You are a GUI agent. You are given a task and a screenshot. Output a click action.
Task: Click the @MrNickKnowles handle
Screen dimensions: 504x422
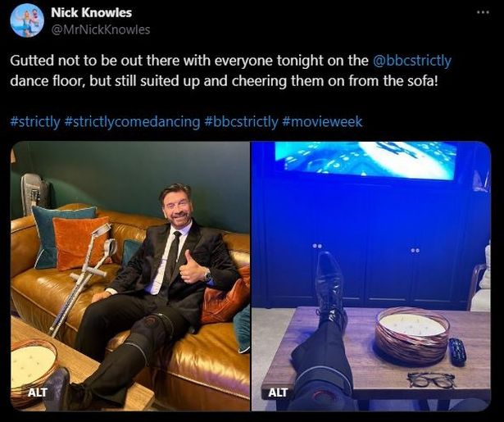101,29
